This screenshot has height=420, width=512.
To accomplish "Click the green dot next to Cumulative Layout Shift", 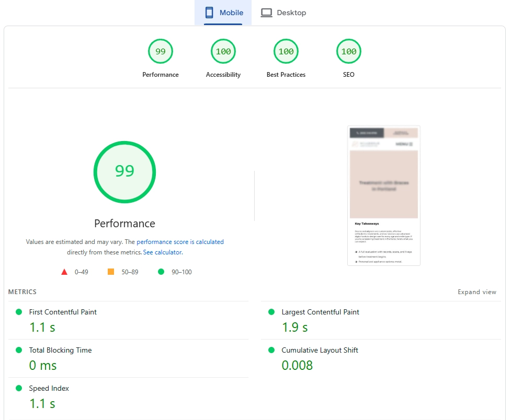I will (x=271, y=349).
